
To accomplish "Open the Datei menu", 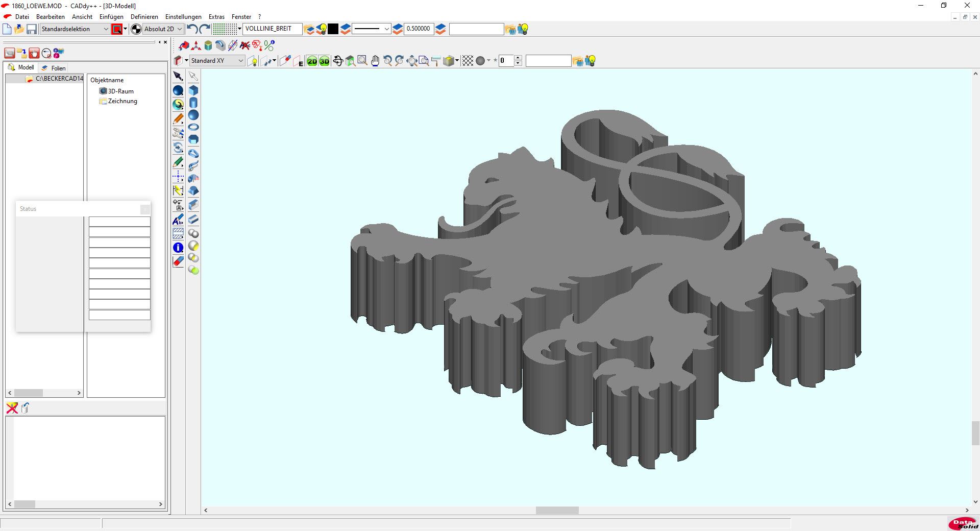I will coord(22,17).
